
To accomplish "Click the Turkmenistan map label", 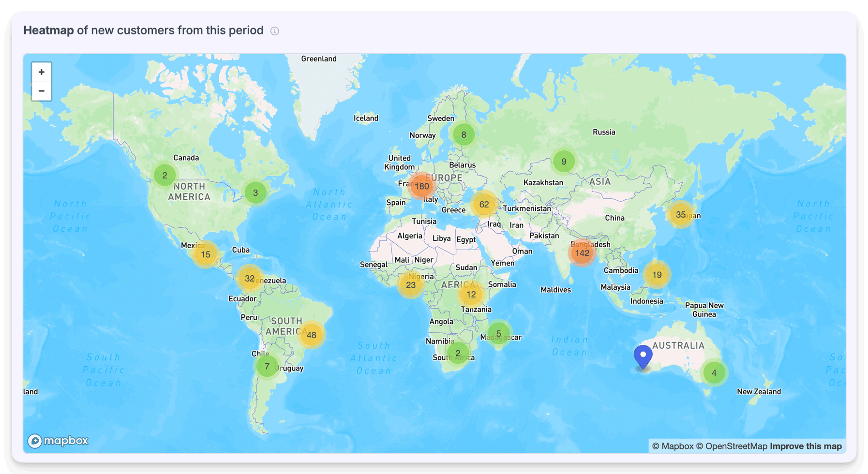I will point(527,208).
